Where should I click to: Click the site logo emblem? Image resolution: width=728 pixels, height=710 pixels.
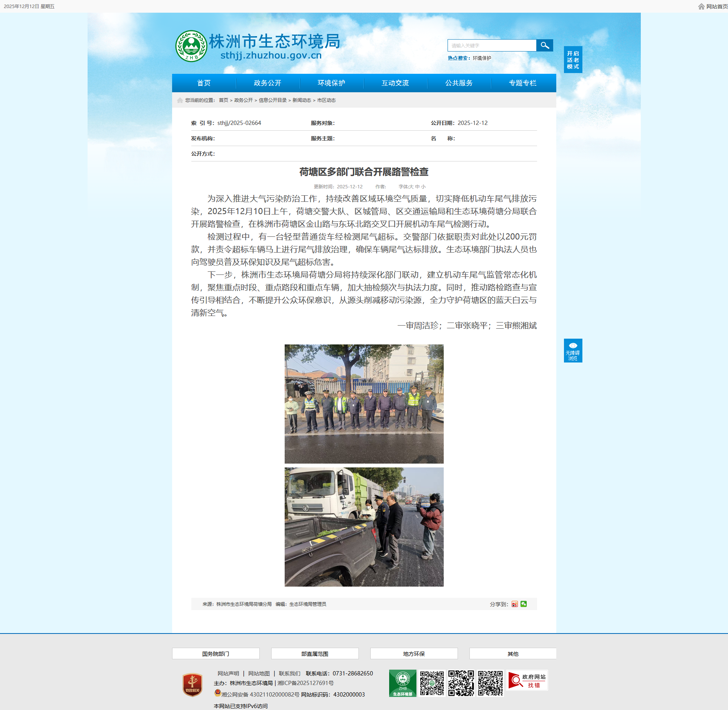pyautogui.click(x=191, y=46)
